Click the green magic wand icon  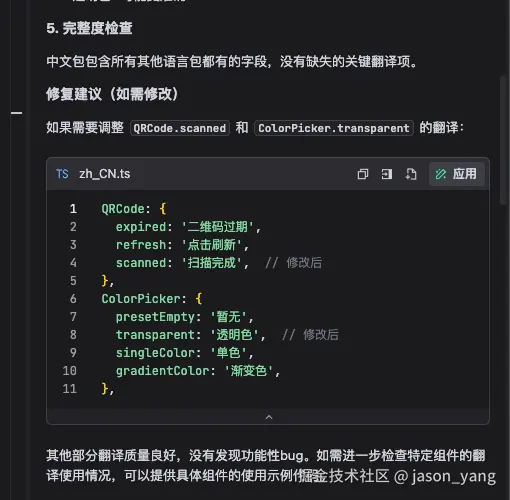click(x=441, y=174)
